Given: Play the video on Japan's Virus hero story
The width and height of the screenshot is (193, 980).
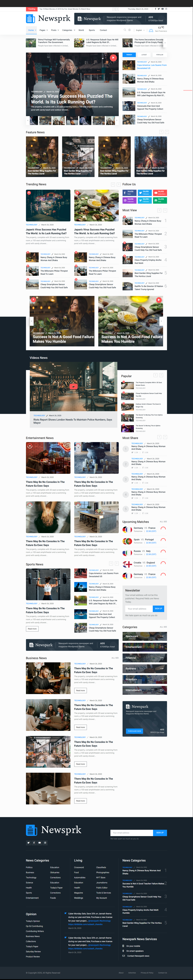Looking at the screenshot, I should [113, 58].
